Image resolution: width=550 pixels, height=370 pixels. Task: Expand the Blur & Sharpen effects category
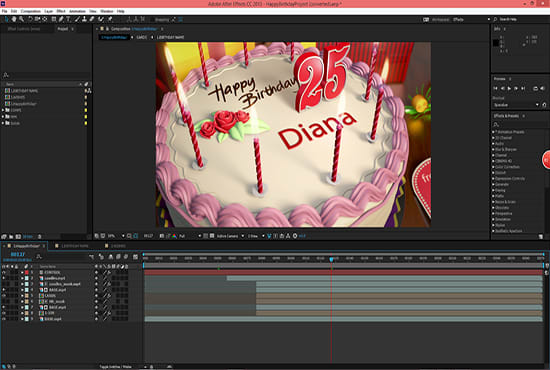494,149
